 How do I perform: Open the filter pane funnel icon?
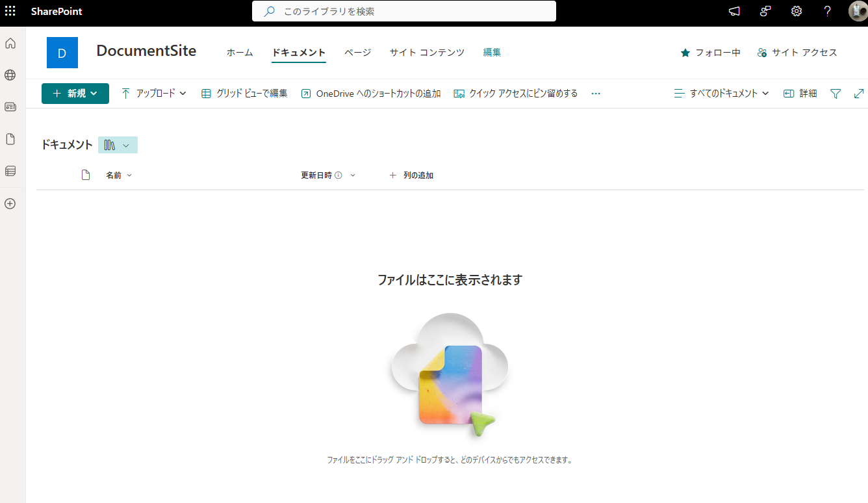coord(836,94)
